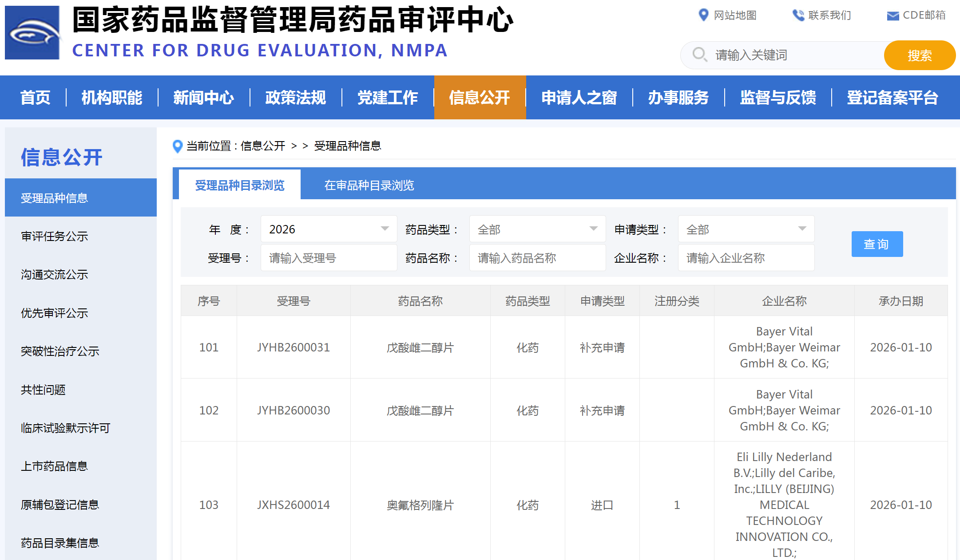This screenshot has width=960, height=560.
Task: Click the CDE logo in the header
Action: (32, 32)
